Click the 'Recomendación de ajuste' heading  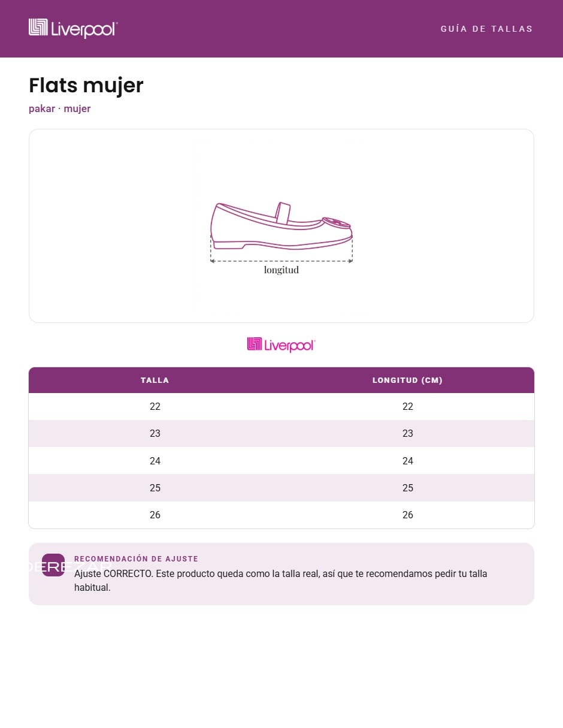click(136, 559)
